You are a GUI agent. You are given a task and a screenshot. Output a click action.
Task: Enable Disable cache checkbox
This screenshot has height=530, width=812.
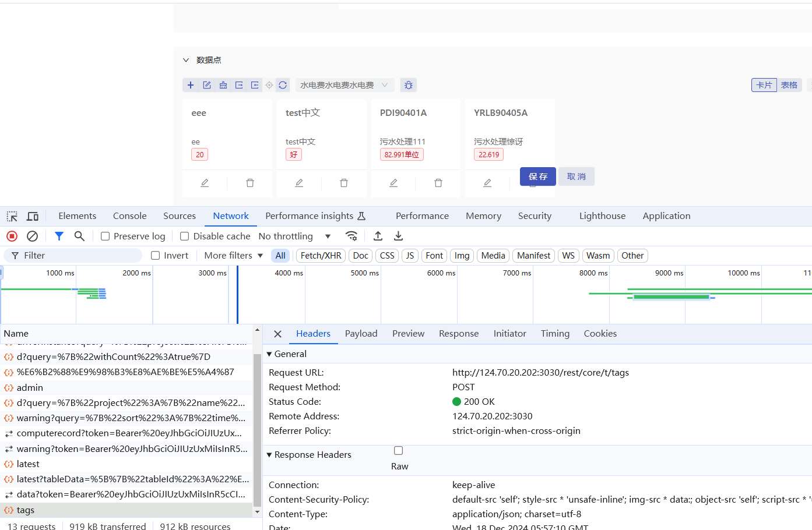pos(184,236)
